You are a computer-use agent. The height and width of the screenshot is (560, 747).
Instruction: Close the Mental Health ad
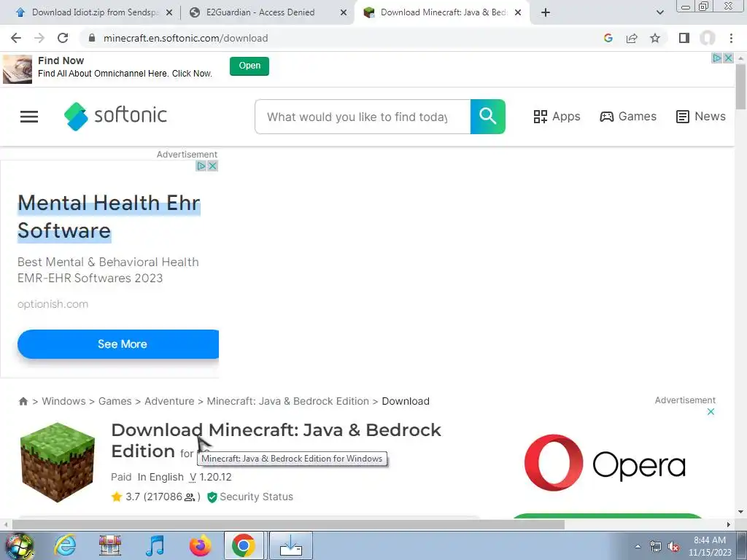[212, 166]
